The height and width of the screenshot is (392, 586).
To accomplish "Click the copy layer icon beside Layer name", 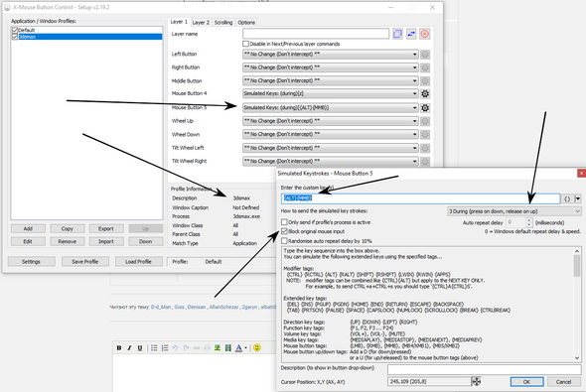I will (x=397, y=34).
